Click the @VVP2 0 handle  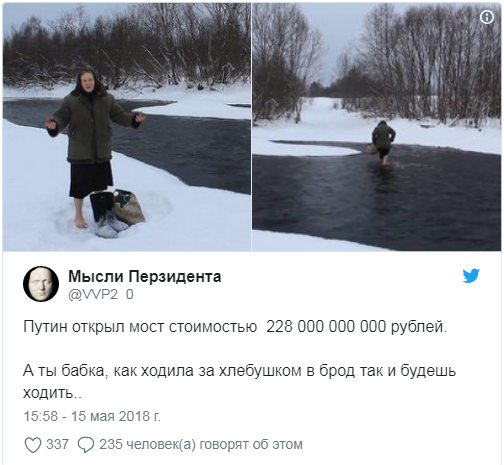coord(101,295)
